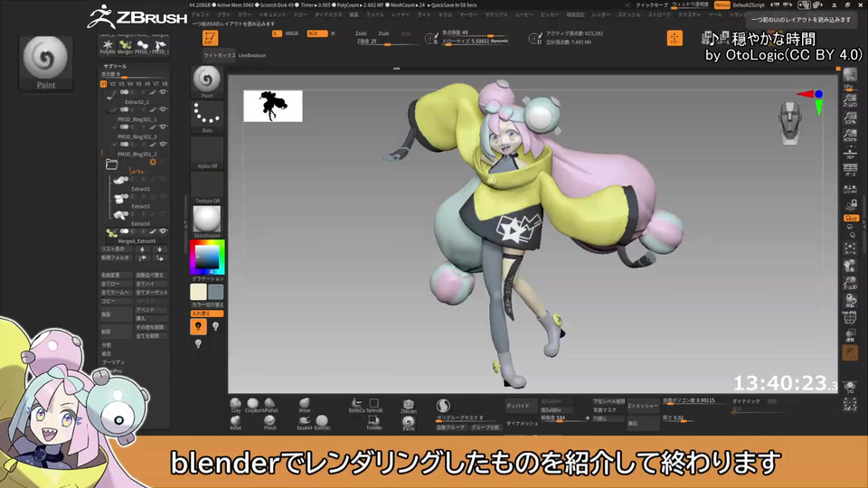
Task: Click the PolyMesh3D tool icon
Action: click(x=108, y=47)
